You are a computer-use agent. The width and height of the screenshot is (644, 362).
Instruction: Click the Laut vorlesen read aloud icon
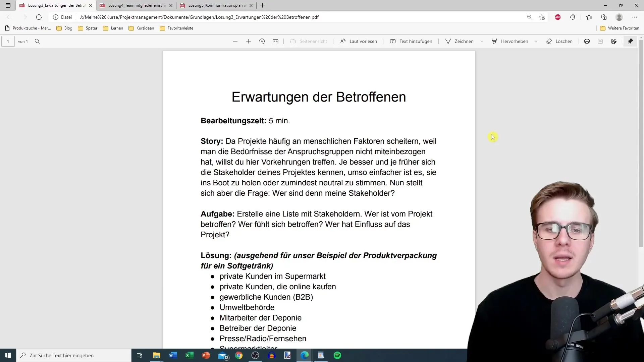coord(343,41)
